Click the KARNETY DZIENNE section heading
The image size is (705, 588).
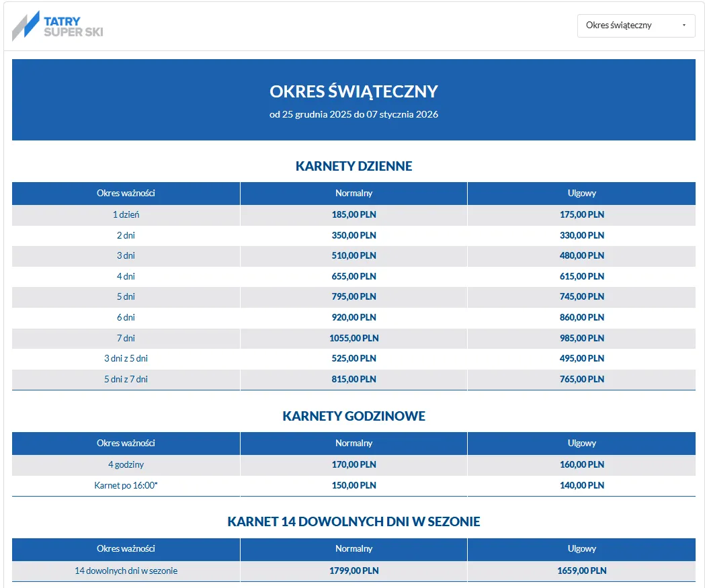point(354,166)
